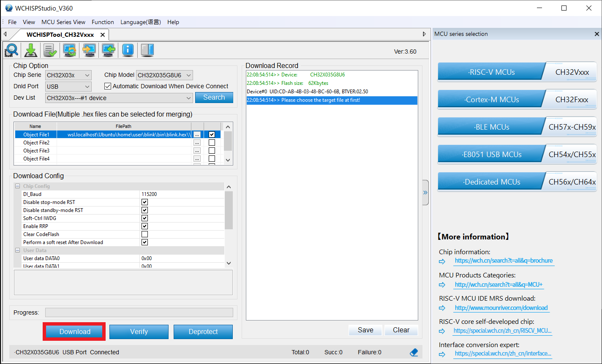Browse for Object File1 with ellipsis button
602x364 pixels.
(197, 135)
